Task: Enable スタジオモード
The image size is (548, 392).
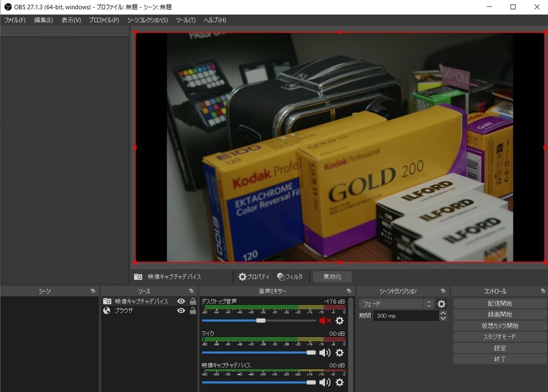Action: click(x=500, y=337)
